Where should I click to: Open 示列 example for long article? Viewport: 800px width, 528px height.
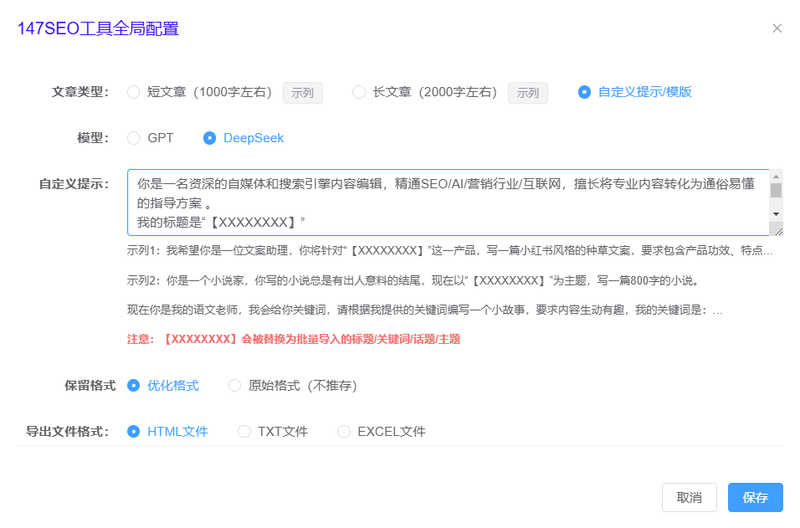click(x=528, y=93)
